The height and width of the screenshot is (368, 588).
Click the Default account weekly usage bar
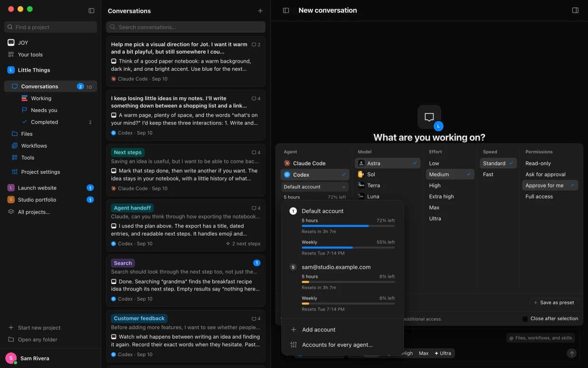pyautogui.click(x=348, y=247)
